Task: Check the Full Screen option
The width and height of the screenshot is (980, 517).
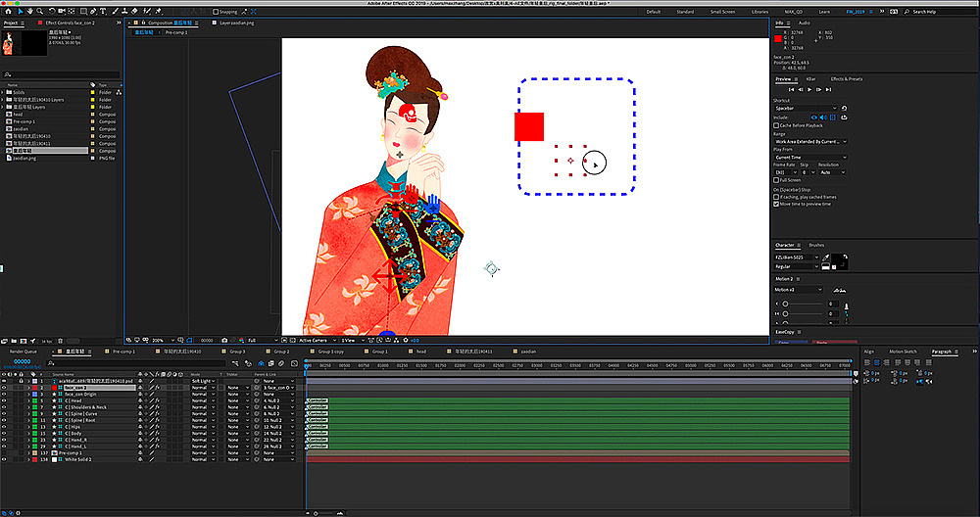Action: [x=775, y=180]
